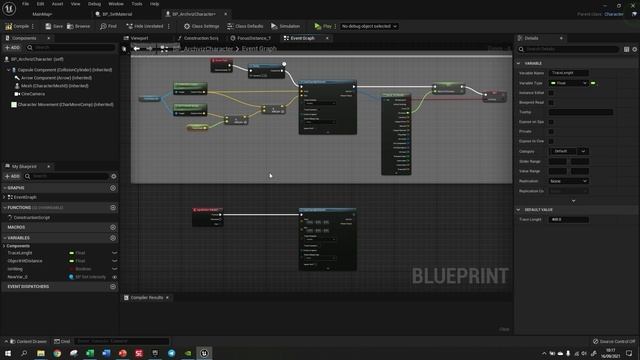Add new variable with Variables plus icon
This screenshot has width=640, height=360.
point(113,238)
